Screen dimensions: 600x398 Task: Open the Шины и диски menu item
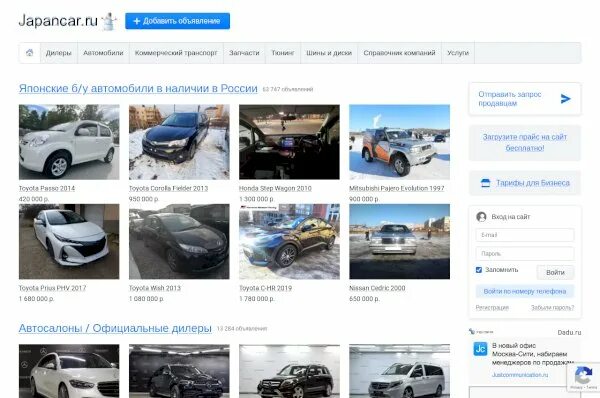(x=329, y=53)
